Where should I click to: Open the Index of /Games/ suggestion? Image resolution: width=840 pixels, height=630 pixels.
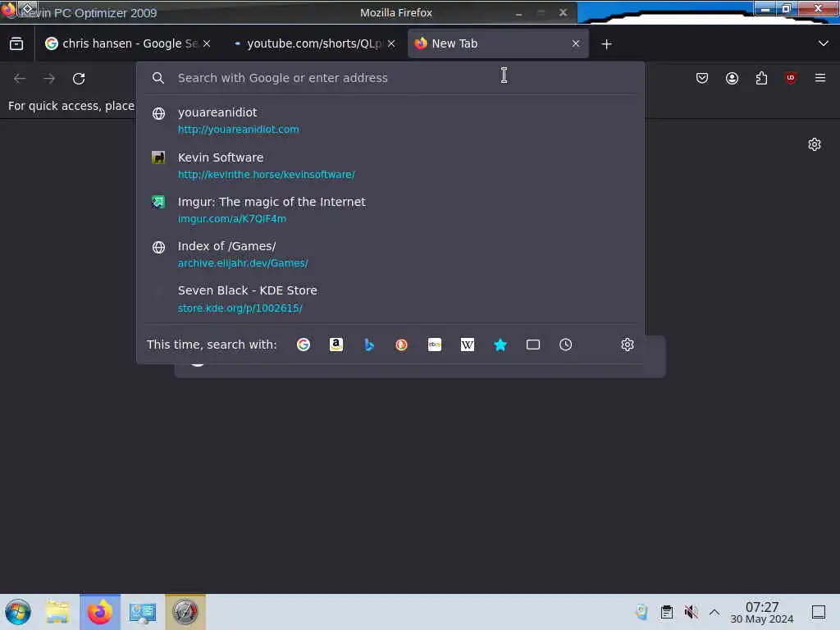[390, 254]
